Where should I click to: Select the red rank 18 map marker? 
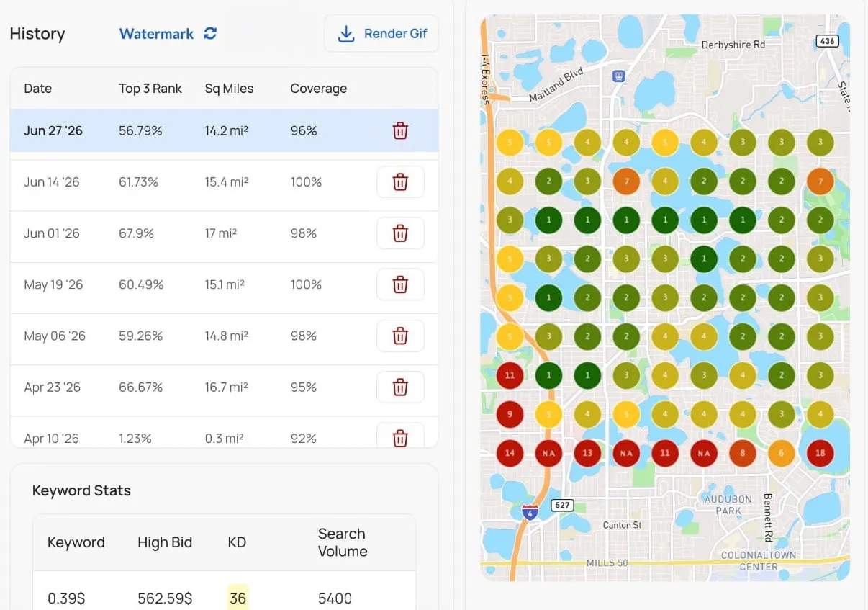click(x=820, y=453)
